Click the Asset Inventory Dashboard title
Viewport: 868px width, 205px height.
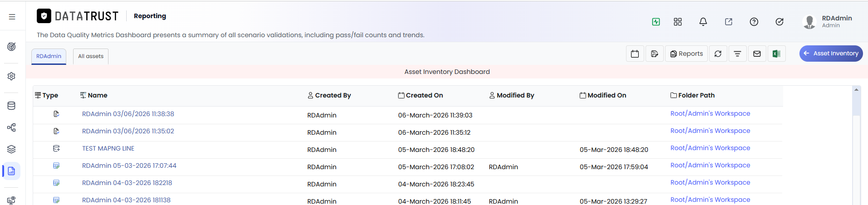click(447, 72)
